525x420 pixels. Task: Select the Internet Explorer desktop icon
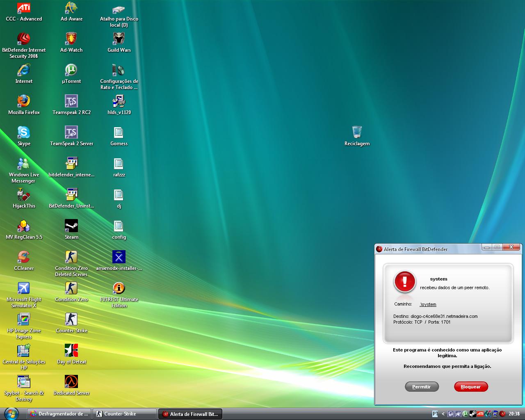click(x=24, y=74)
